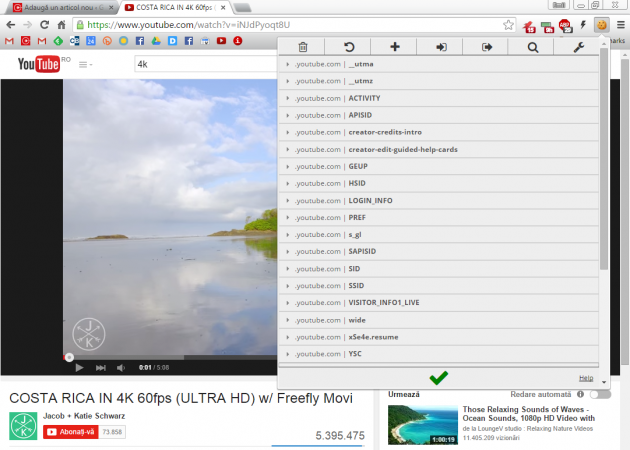
Task: Expand the creator-credits-intro cookie row
Action: [x=439, y=132]
